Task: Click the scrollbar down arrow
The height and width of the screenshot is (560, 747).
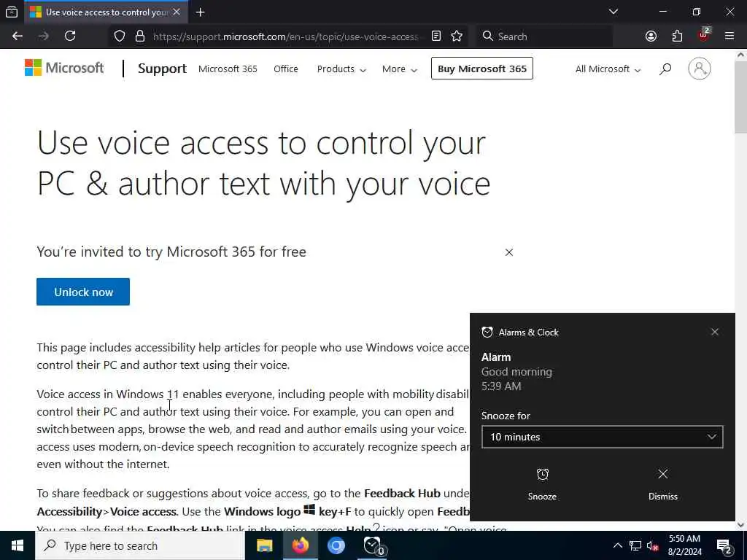Action: tap(740, 525)
